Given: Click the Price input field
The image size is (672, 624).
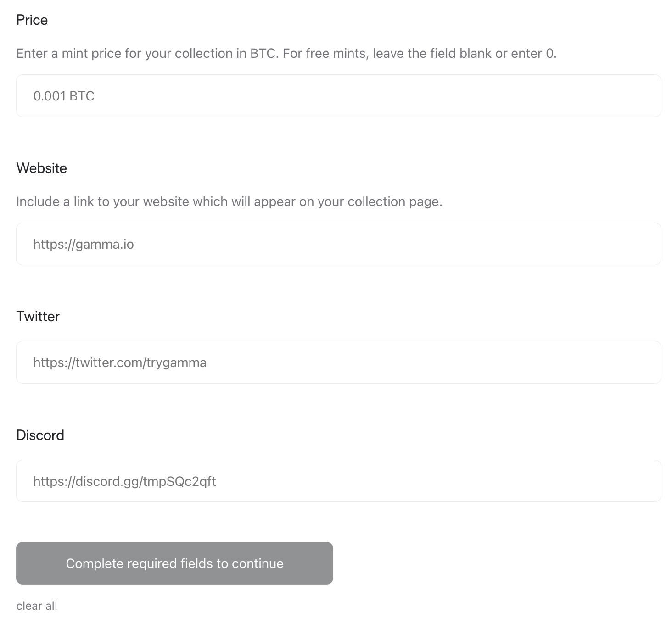Looking at the screenshot, I should click(338, 95).
